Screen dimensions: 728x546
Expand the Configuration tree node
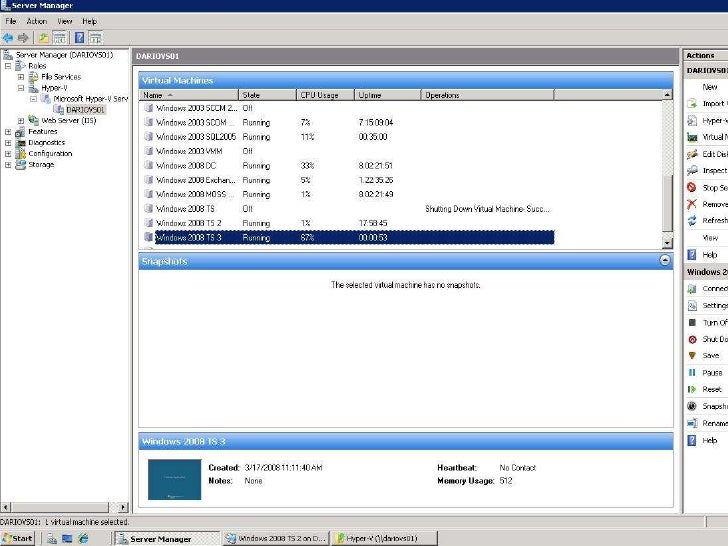click(8, 154)
